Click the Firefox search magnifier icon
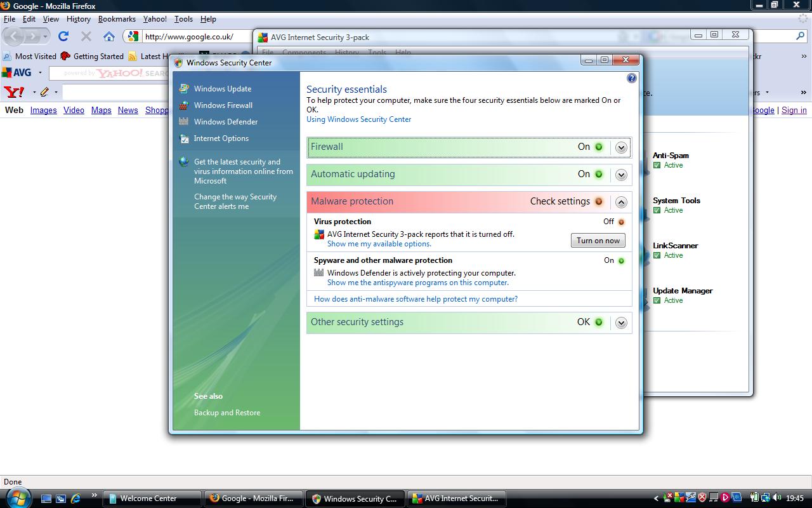 click(x=801, y=36)
